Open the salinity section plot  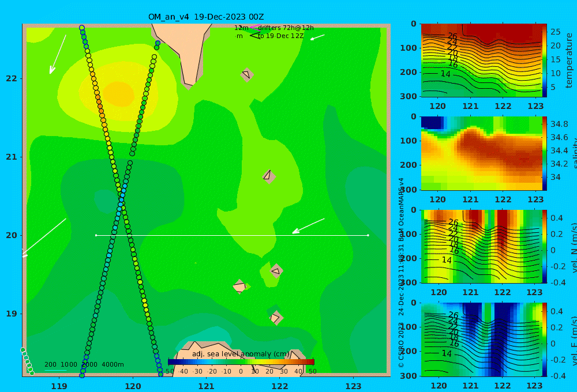pyautogui.click(x=481, y=153)
